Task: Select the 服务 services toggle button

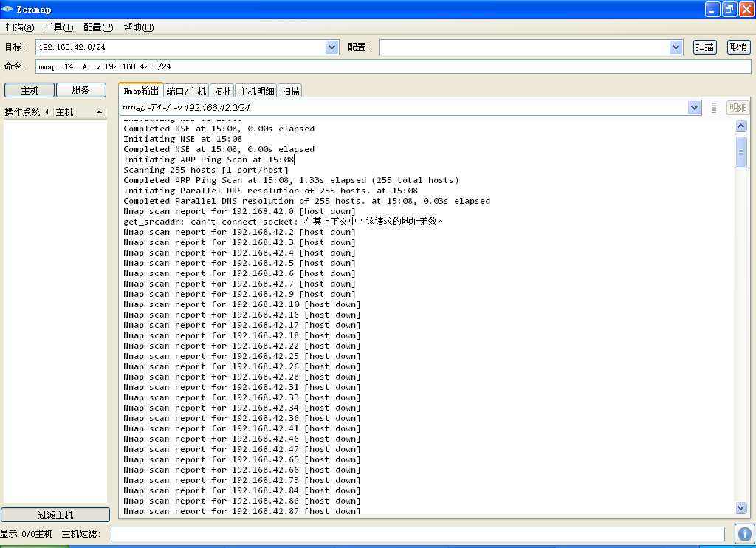Action: pos(81,90)
